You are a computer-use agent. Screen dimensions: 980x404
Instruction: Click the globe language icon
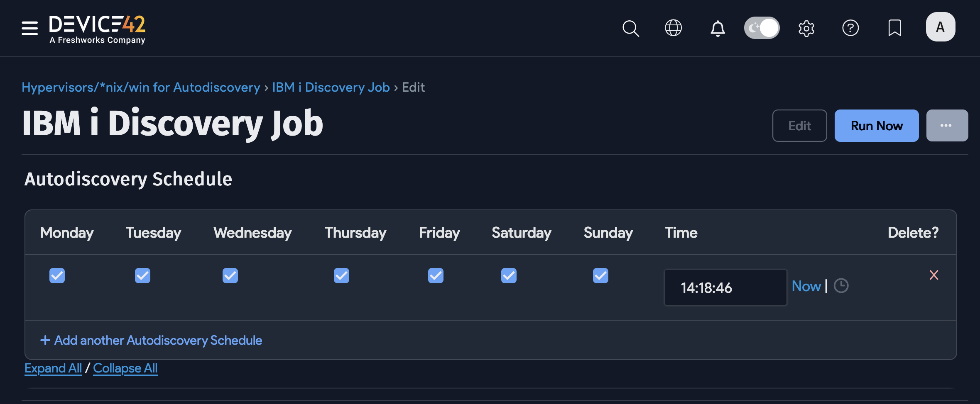[x=673, y=28]
